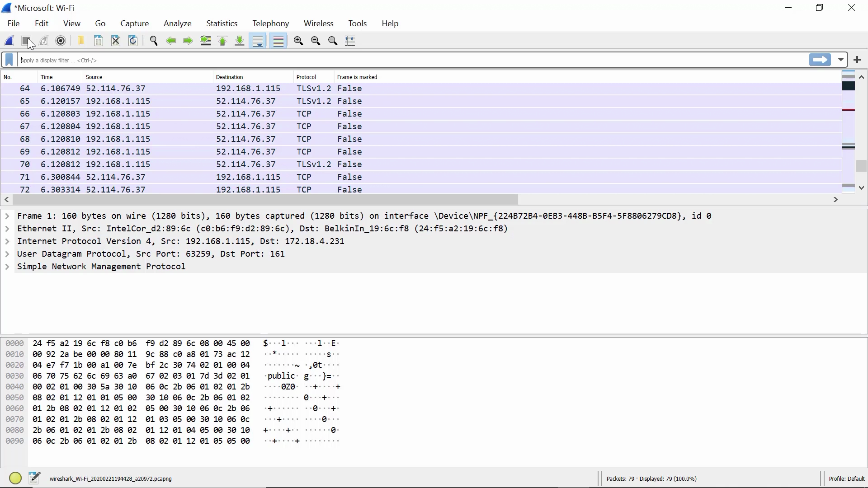Toggle packet colorization rules

pyautogui.click(x=278, y=41)
